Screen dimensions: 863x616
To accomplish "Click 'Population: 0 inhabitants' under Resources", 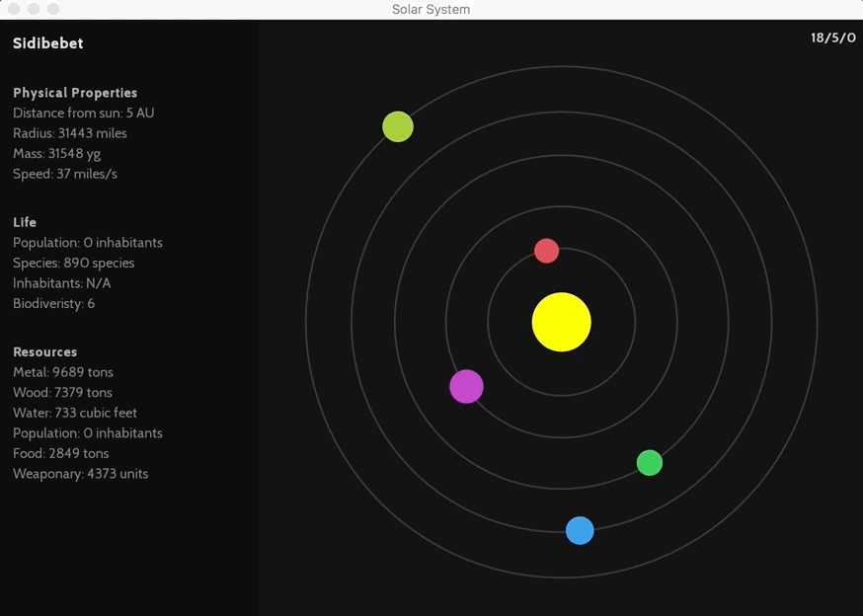I will (x=88, y=433).
